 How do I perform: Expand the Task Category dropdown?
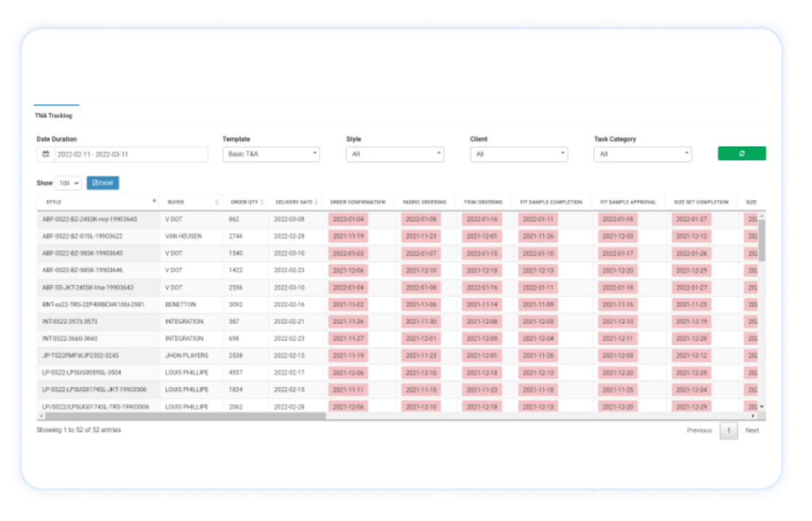click(x=642, y=154)
